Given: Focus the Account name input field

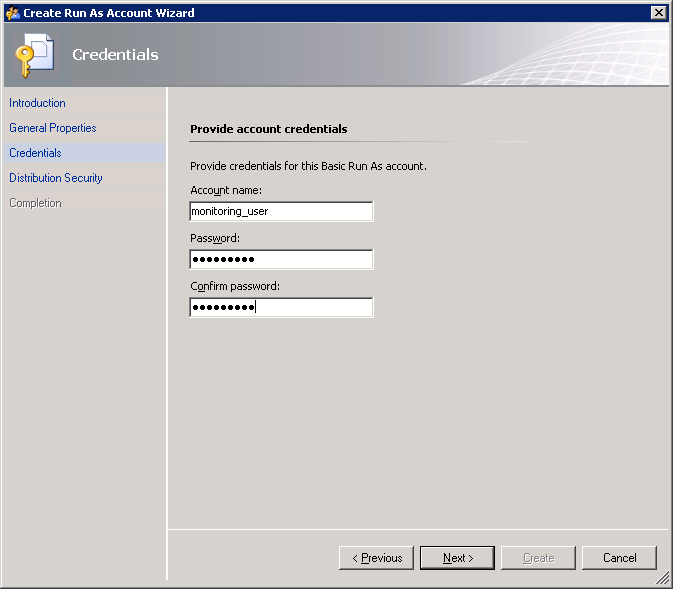Looking at the screenshot, I should tap(281, 211).
